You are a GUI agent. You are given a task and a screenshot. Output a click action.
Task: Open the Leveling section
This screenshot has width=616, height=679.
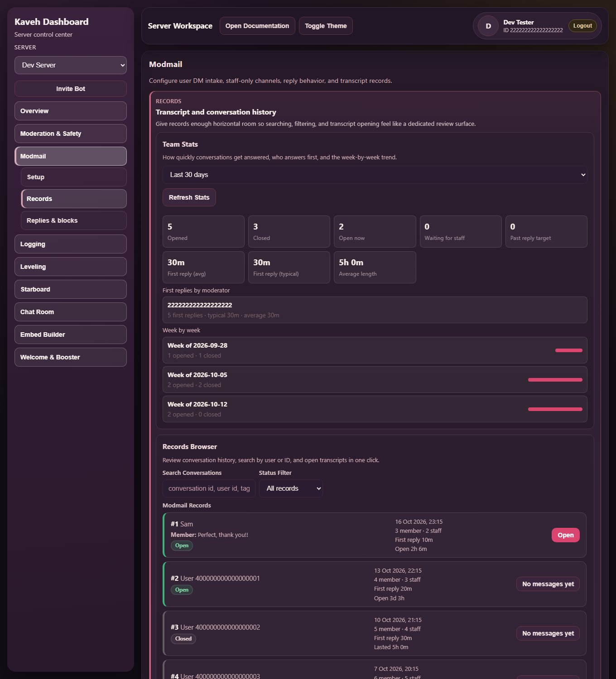coord(71,267)
